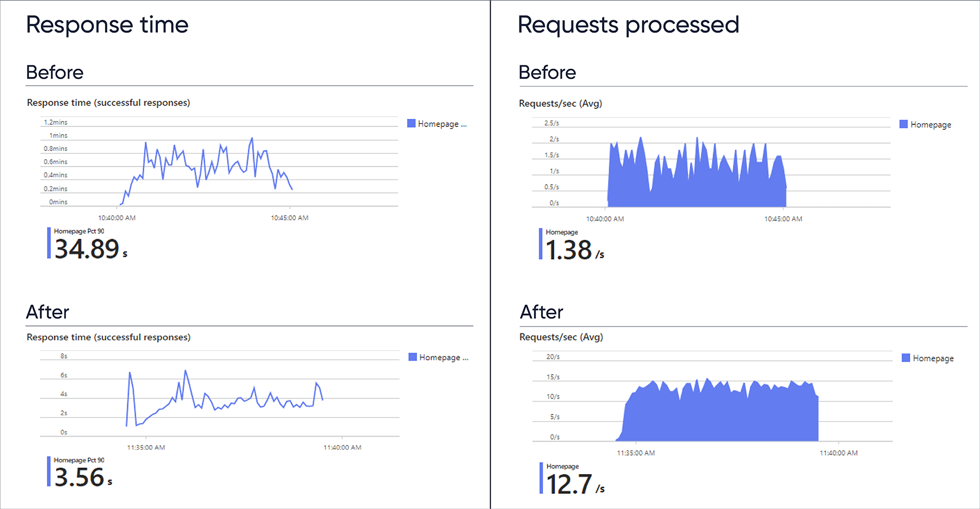Click 'Response time (successful responses)' title in Before section
This screenshot has height=509, width=980.
pyautogui.click(x=108, y=103)
